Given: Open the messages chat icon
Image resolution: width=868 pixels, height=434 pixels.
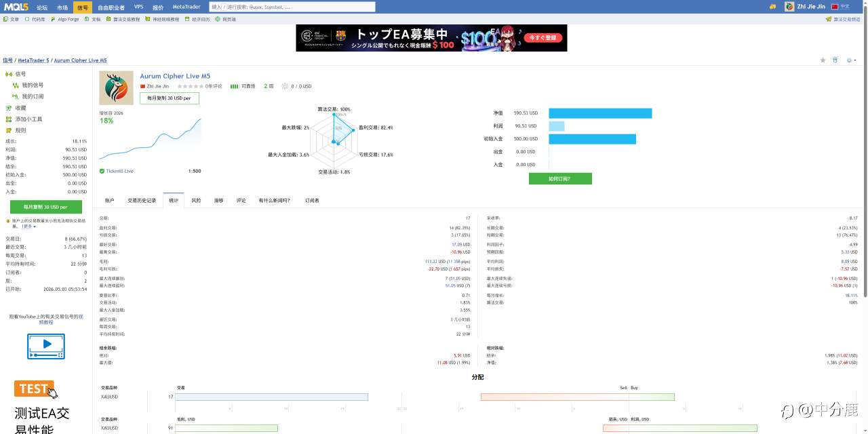Looking at the screenshot, I should pyautogui.click(x=772, y=7).
